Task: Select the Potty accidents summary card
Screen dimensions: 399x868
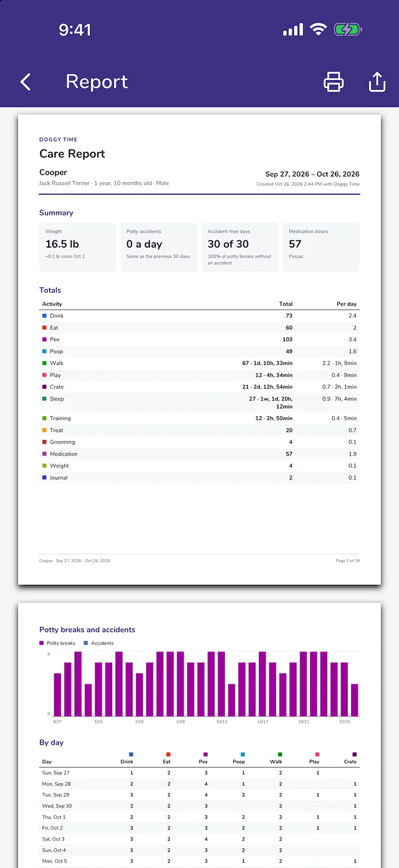Action: tap(159, 247)
